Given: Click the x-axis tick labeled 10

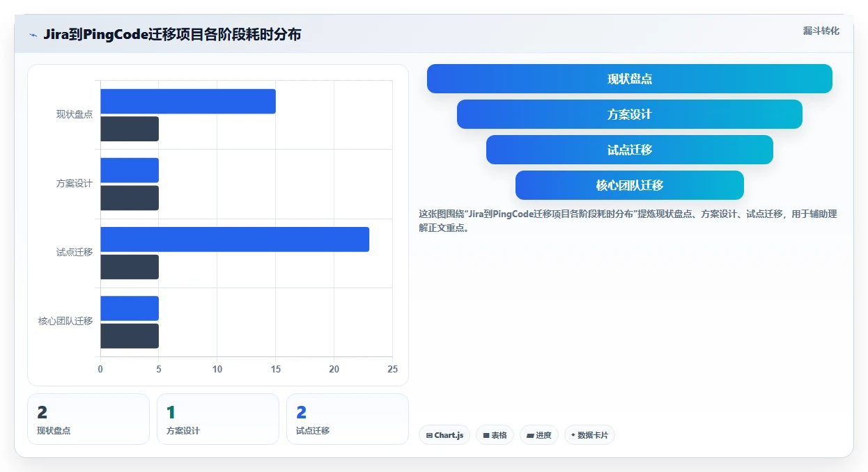Looking at the screenshot, I should coord(217,370).
